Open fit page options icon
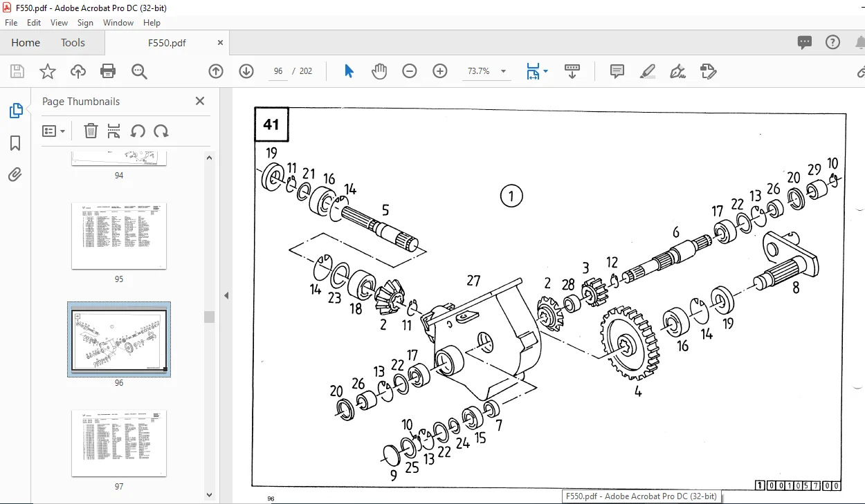 pos(536,71)
